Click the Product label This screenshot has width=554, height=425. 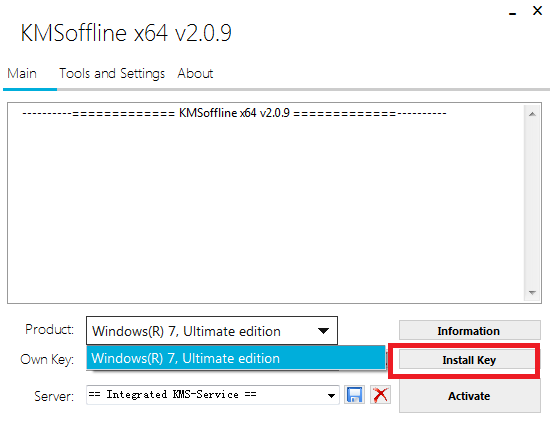tap(49, 329)
